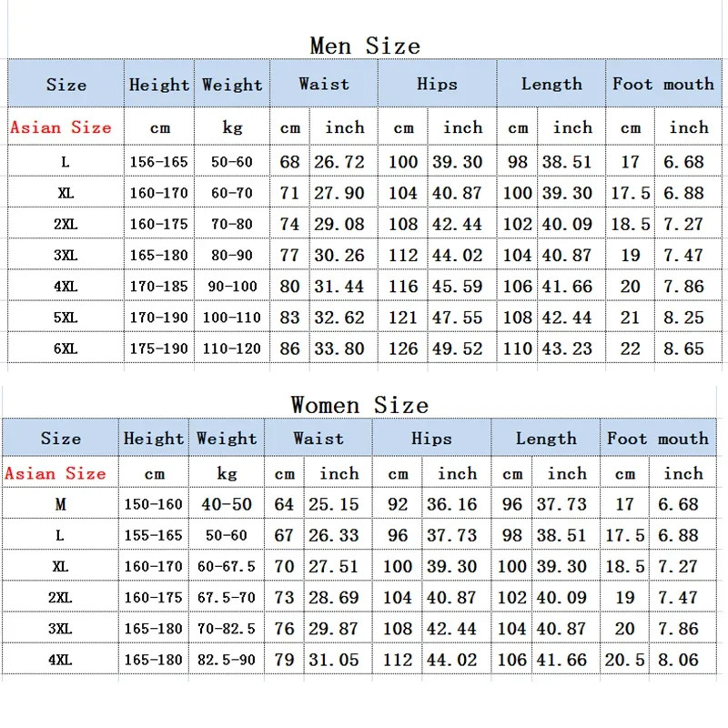The height and width of the screenshot is (728, 728).
Task: Click the 4XL row label in Women table
Action: tap(60, 659)
